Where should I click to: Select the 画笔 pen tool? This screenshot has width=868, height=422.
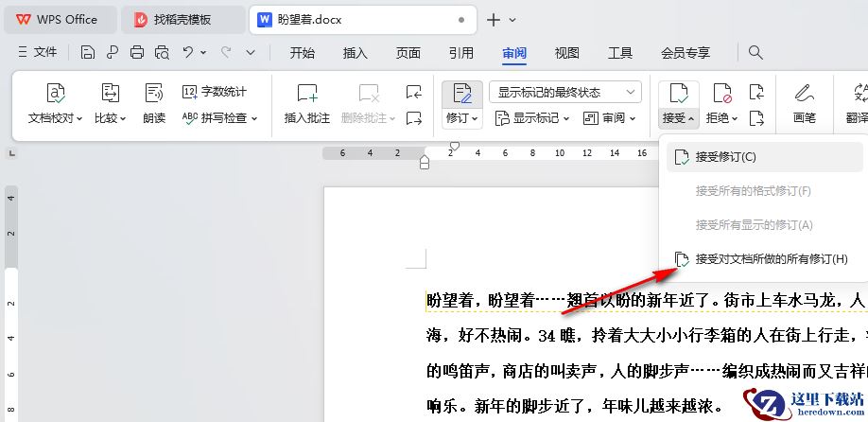tap(804, 104)
